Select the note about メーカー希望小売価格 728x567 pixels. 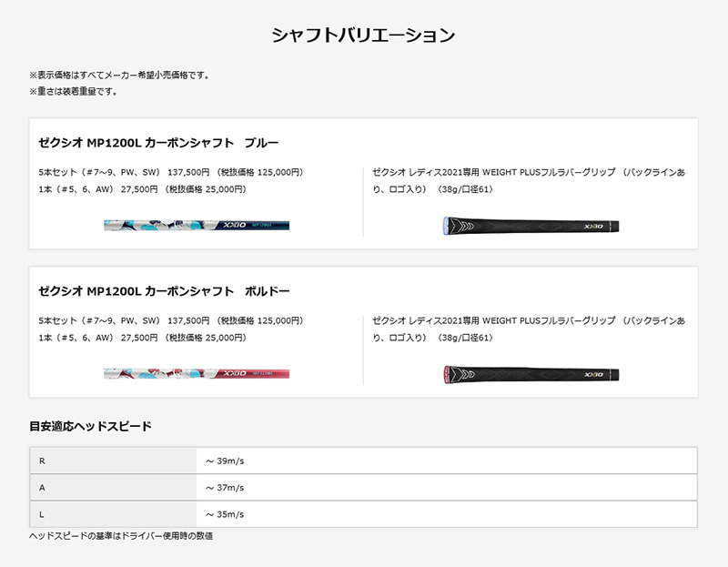point(120,75)
